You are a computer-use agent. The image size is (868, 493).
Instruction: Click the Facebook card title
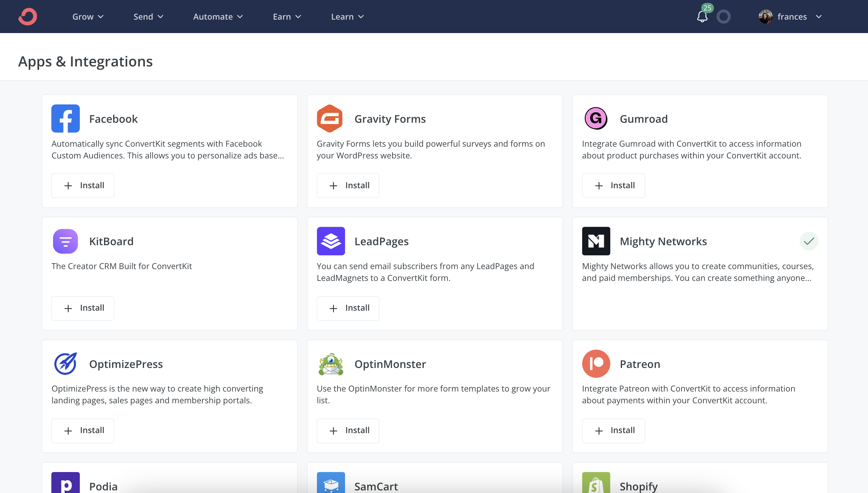pos(113,119)
